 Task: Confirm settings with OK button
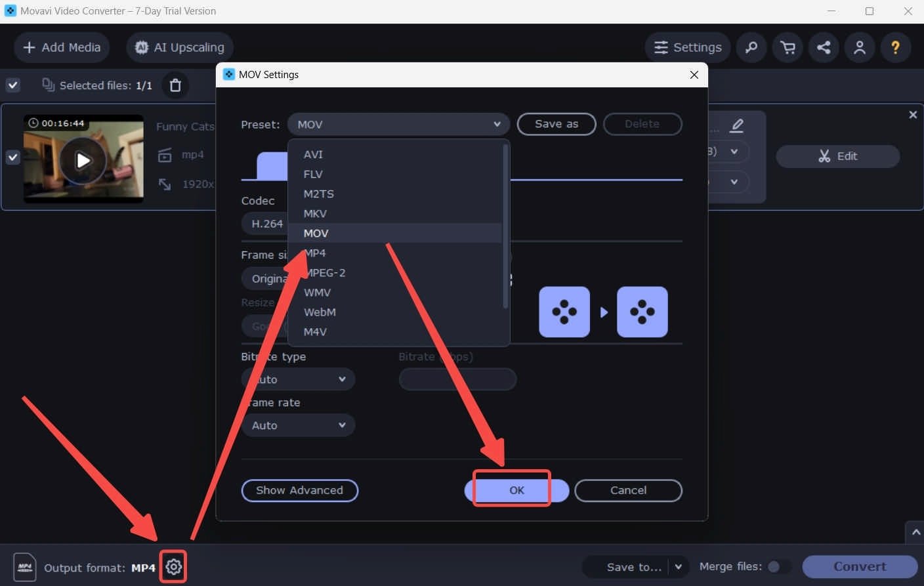(x=516, y=490)
